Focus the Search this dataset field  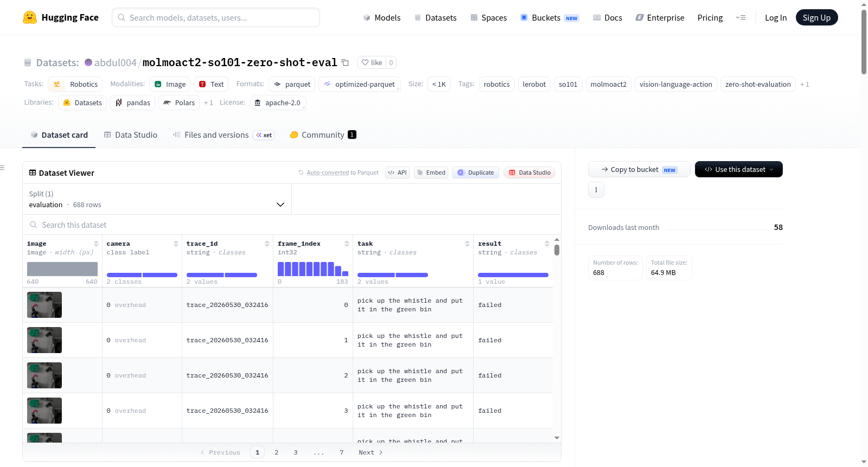coord(292,225)
